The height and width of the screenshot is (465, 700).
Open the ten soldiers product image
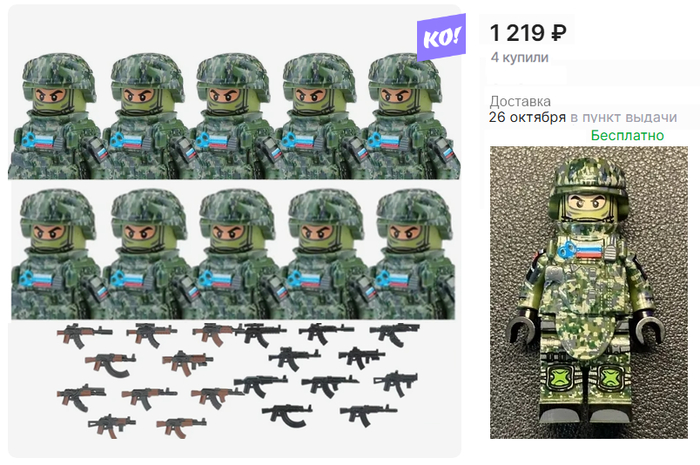pos(234,231)
